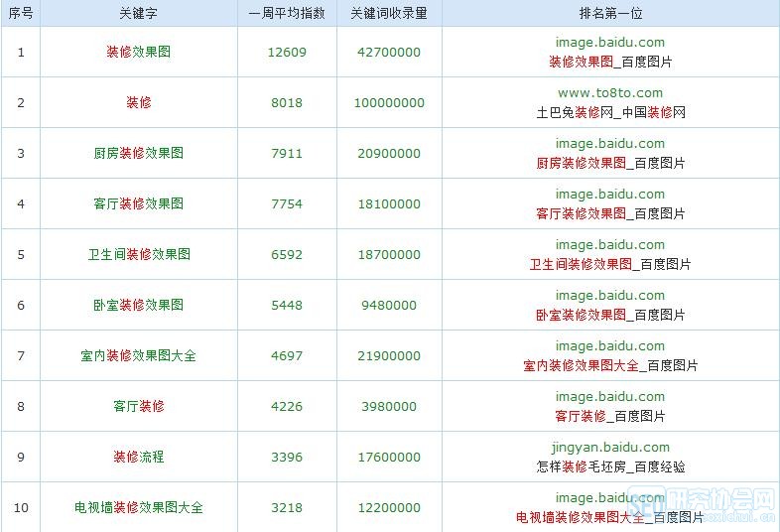
Task: Click row number 10 cell
Action: 21,507
